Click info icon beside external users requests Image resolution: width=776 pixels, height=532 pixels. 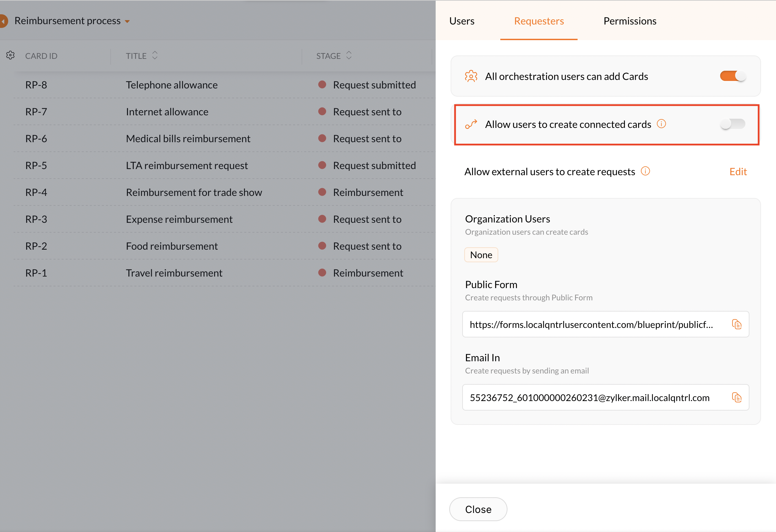[645, 171]
